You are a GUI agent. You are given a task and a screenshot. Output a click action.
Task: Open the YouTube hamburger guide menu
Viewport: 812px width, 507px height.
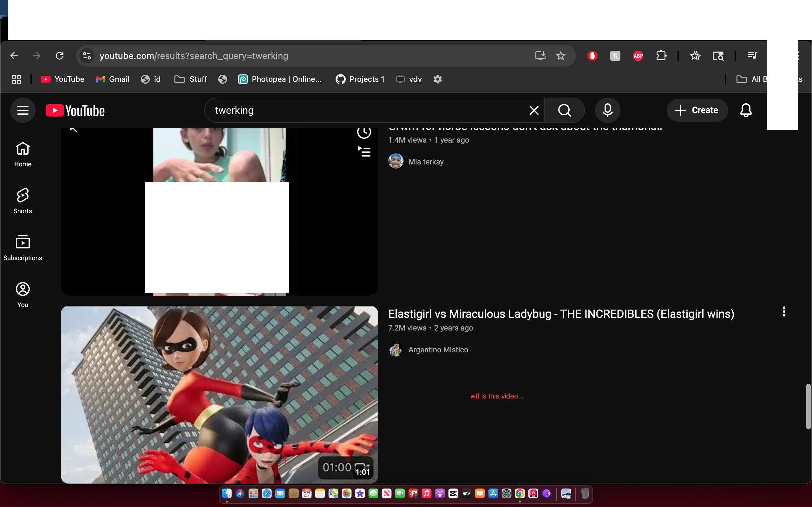point(23,110)
